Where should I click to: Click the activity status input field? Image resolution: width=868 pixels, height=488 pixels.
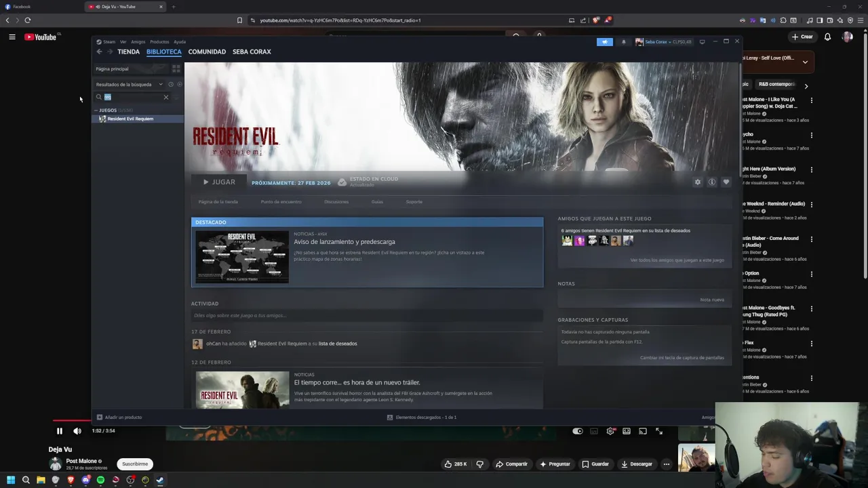(x=367, y=316)
